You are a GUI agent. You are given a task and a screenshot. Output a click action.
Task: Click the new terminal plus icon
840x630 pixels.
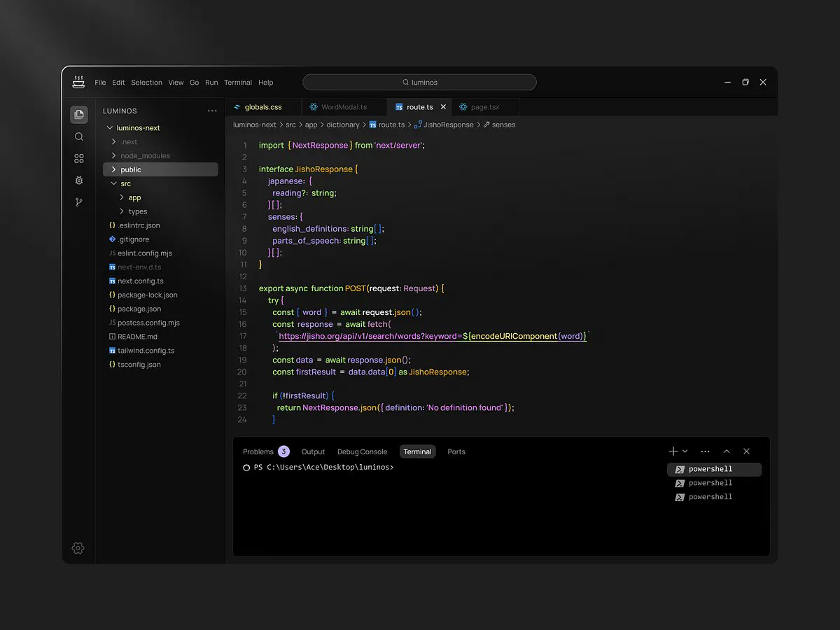pos(673,451)
